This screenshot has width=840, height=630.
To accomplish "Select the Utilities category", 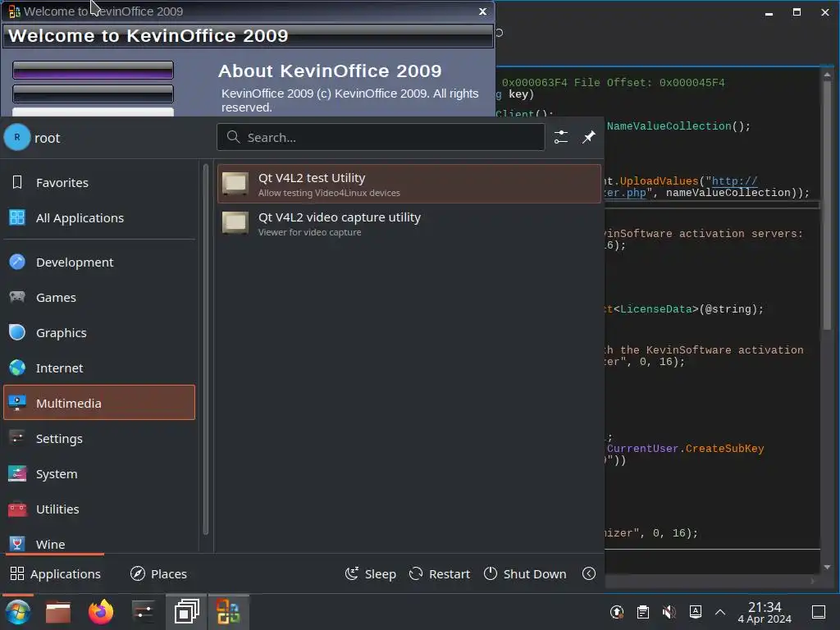I will pos(99,509).
